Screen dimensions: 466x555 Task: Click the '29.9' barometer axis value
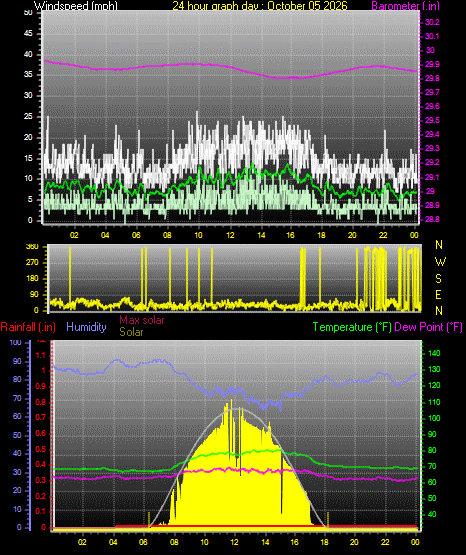[432, 64]
